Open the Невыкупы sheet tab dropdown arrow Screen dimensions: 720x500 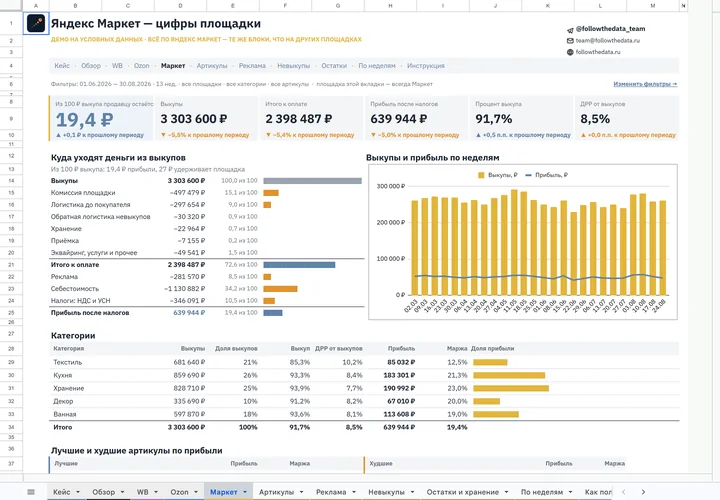(412, 492)
